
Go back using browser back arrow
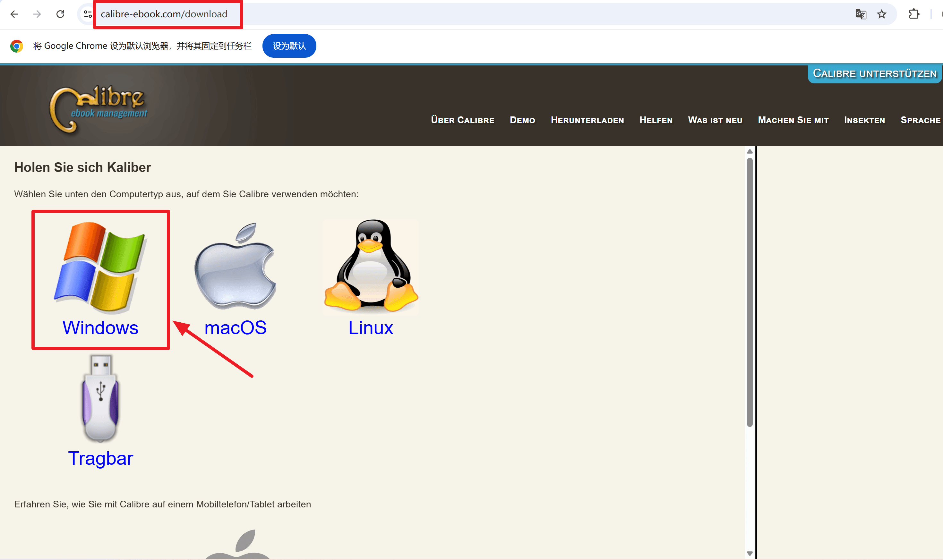(x=14, y=14)
